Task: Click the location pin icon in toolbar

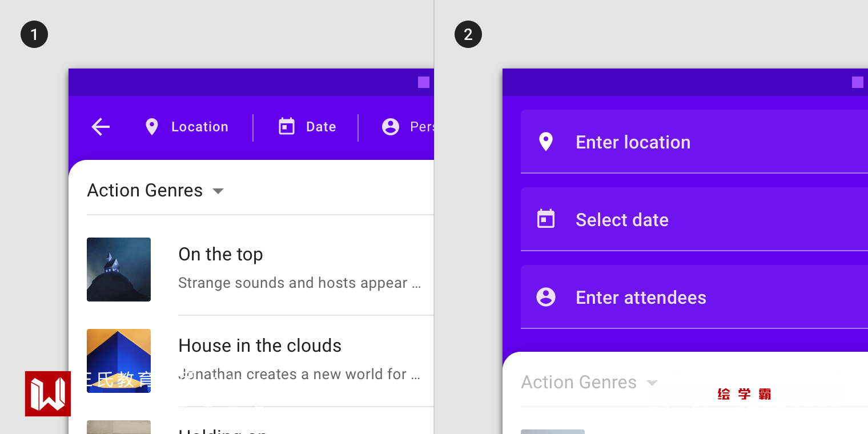Action: pyautogui.click(x=151, y=127)
